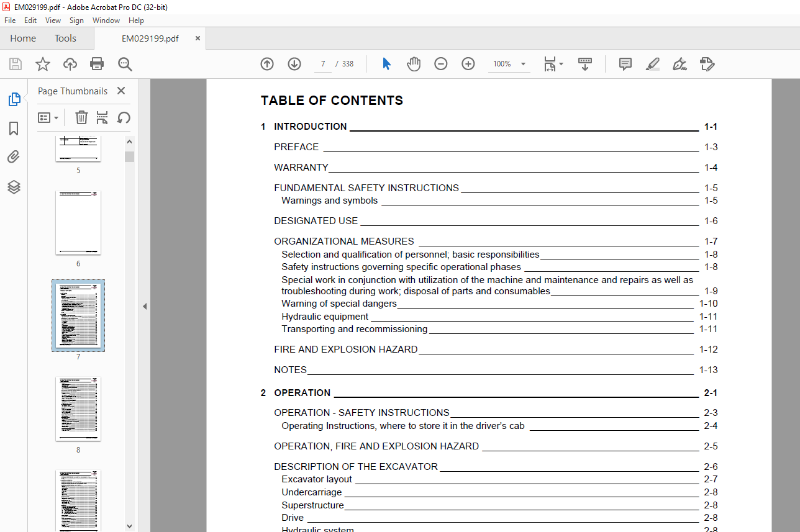Collapse the navigation pane arrow

tap(144, 306)
